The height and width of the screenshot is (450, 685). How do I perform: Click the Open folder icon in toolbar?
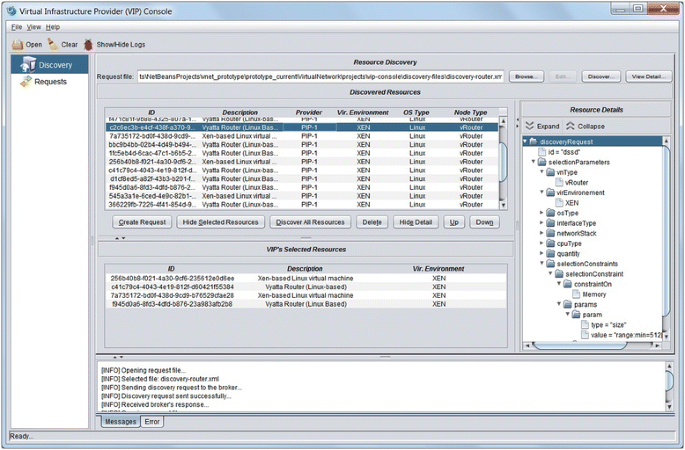[x=17, y=45]
